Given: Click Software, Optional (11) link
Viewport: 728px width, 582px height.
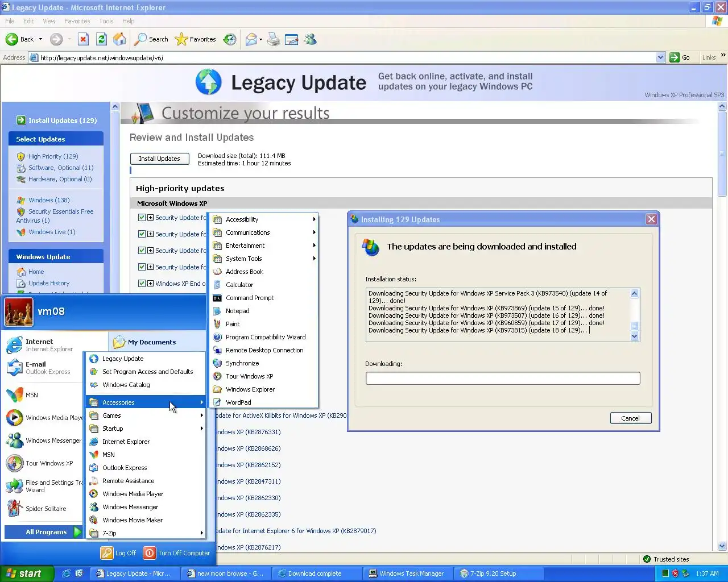Looking at the screenshot, I should pos(61,168).
